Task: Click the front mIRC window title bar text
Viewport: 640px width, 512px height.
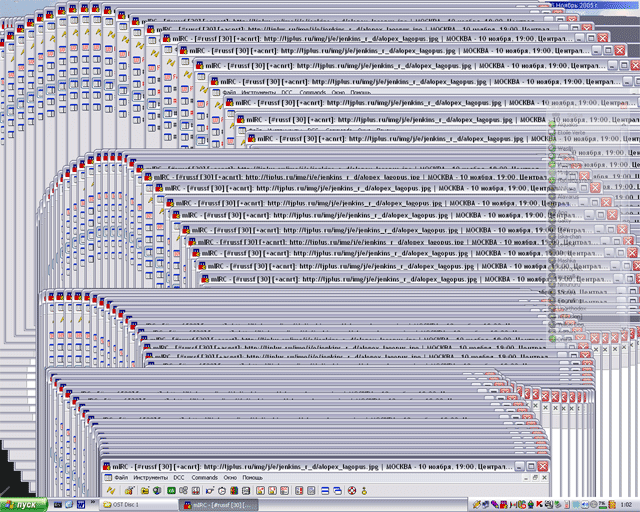Action: point(310,466)
